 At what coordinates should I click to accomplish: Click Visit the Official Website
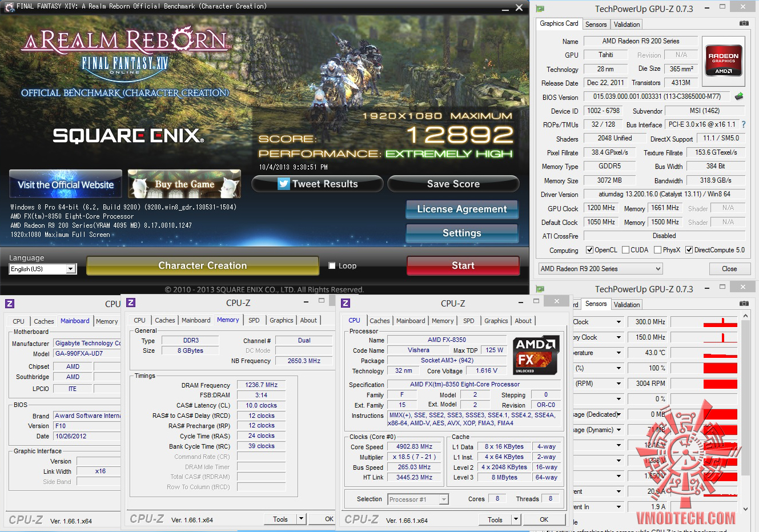point(66,184)
